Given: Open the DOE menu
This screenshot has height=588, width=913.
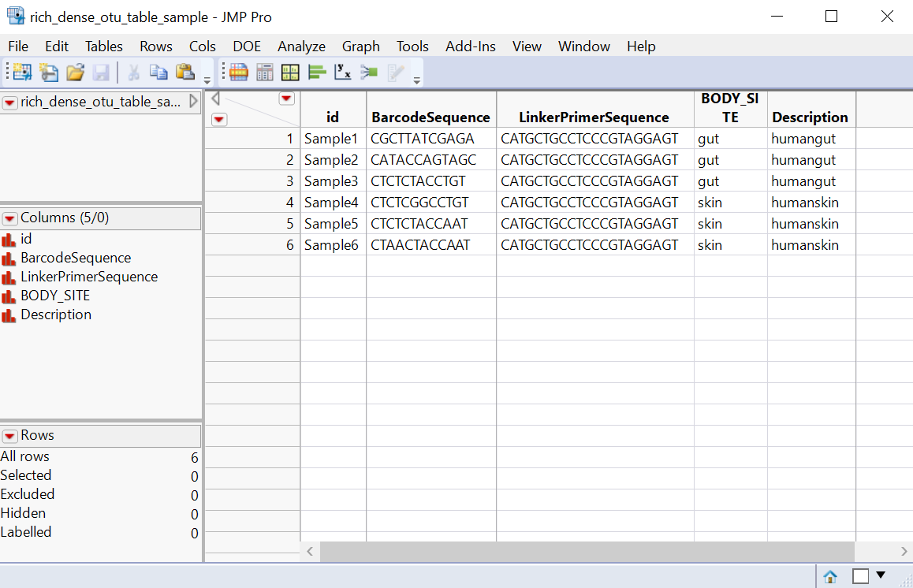Looking at the screenshot, I should (x=247, y=47).
